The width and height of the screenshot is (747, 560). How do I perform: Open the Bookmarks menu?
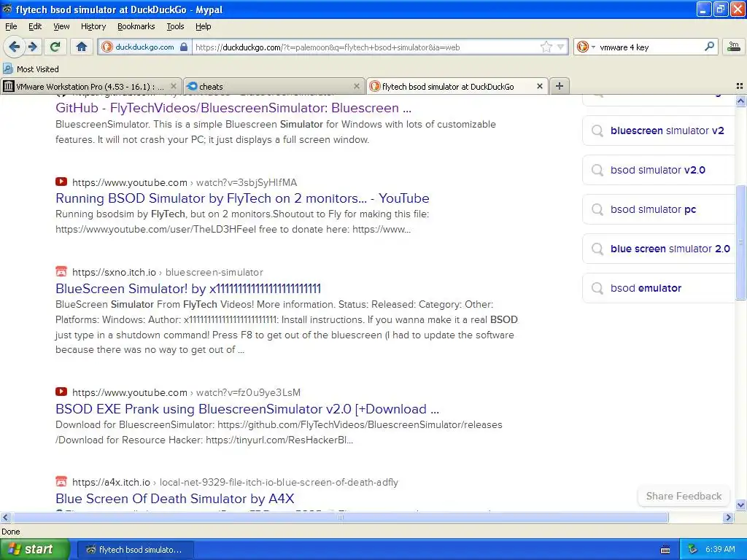coord(136,26)
